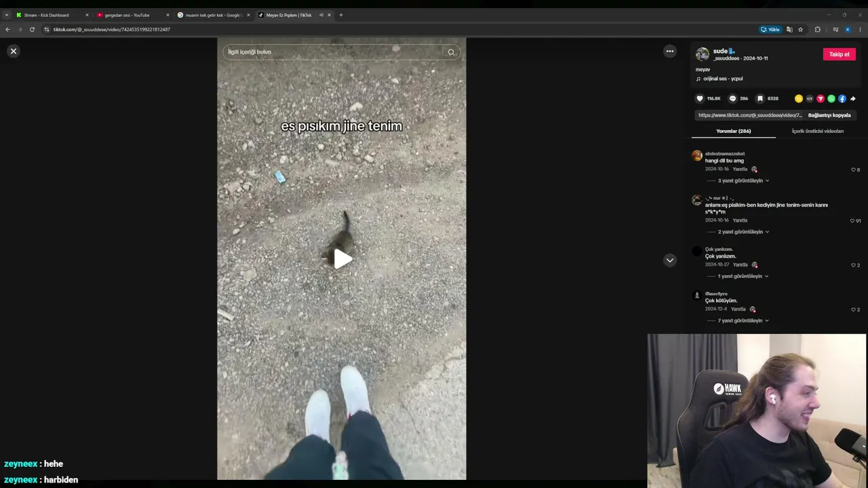Go to next video with down chevron
Viewport: 868px width, 488px height.
point(670,260)
